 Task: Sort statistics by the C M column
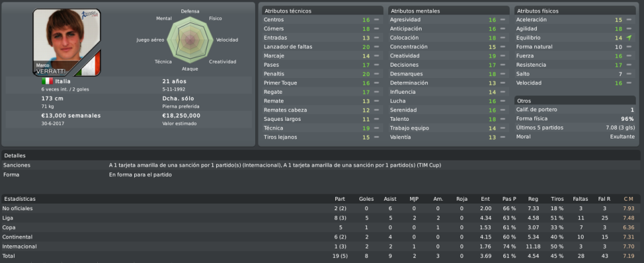click(x=628, y=199)
